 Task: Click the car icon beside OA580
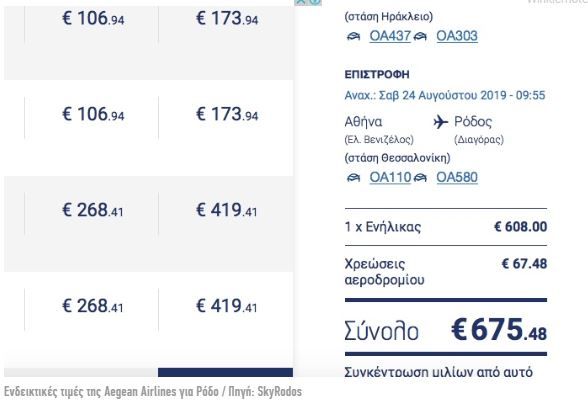click(420, 178)
